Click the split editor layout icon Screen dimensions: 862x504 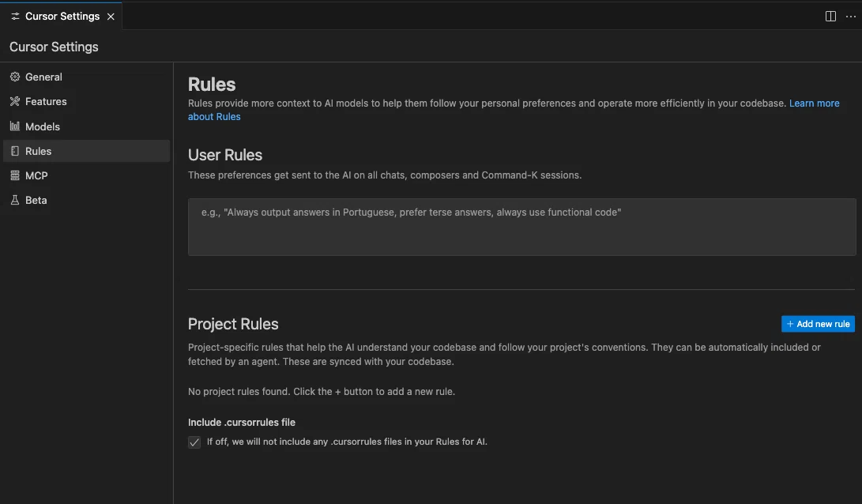click(830, 17)
